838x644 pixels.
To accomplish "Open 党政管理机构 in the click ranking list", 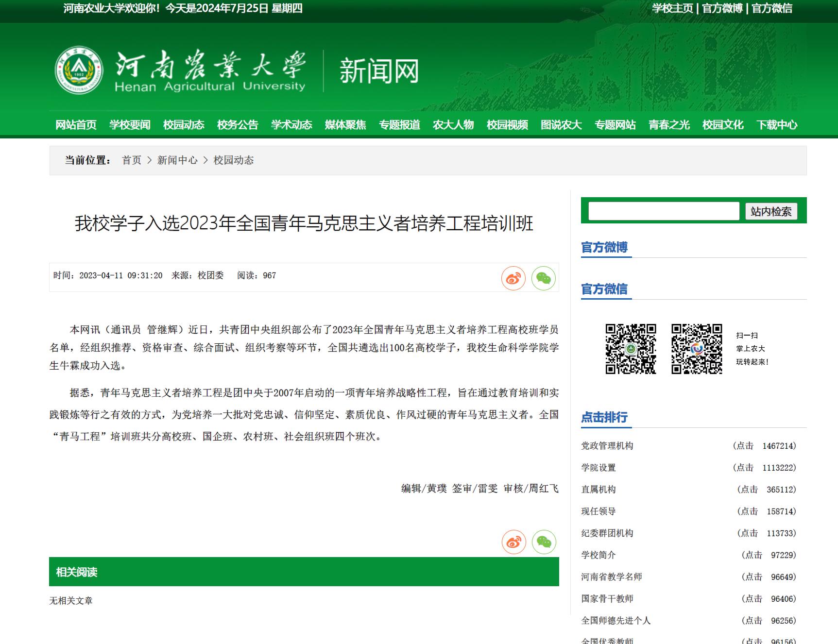I will (607, 446).
